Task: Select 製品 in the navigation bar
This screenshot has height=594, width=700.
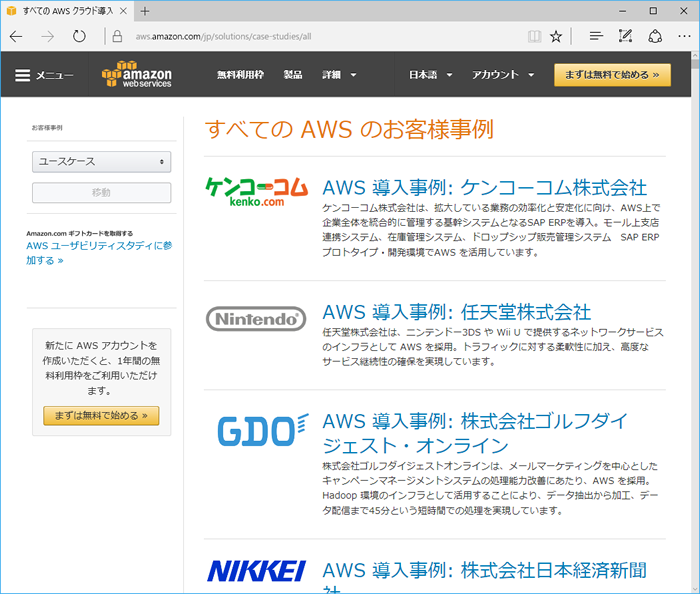Action: click(293, 75)
